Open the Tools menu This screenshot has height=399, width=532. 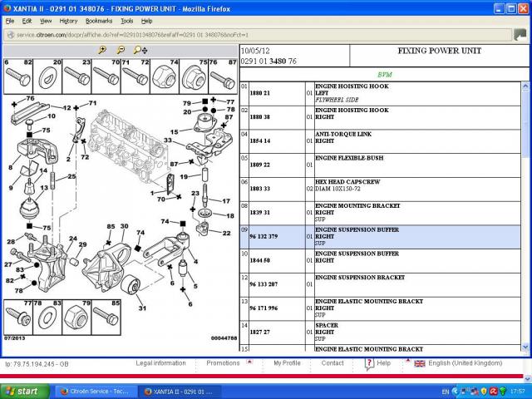(127, 21)
